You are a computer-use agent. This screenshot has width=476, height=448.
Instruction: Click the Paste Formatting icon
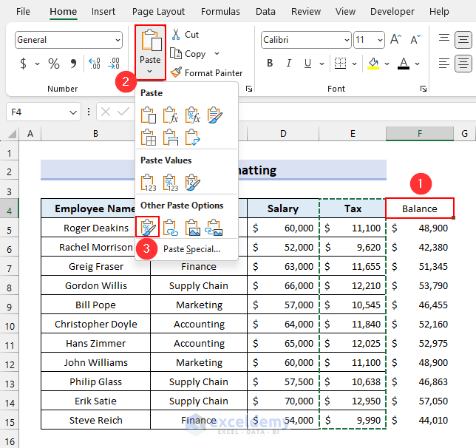click(148, 226)
